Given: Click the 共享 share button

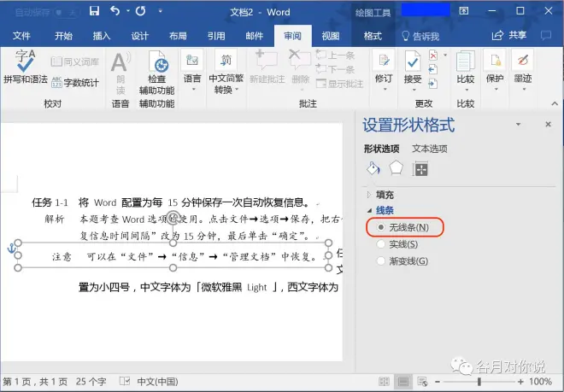Looking at the screenshot, I should [509, 35].
